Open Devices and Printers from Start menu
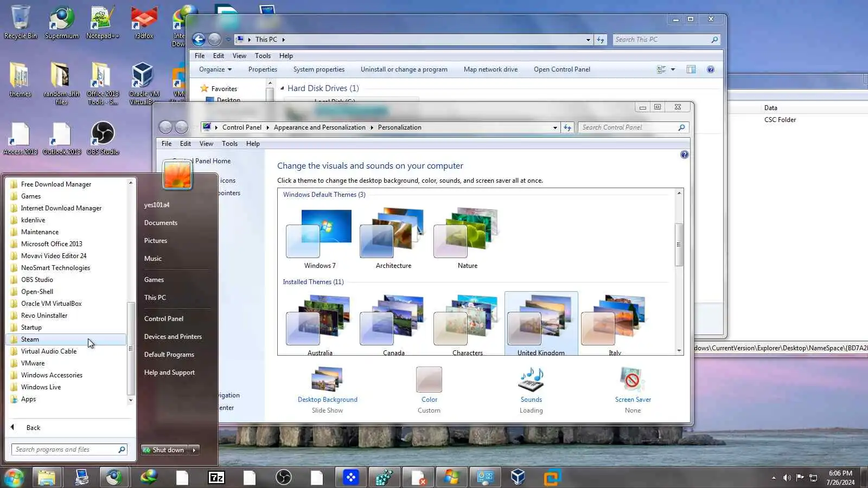The height and width of the screenshot is (488, 868). click(x=173, y=337)
